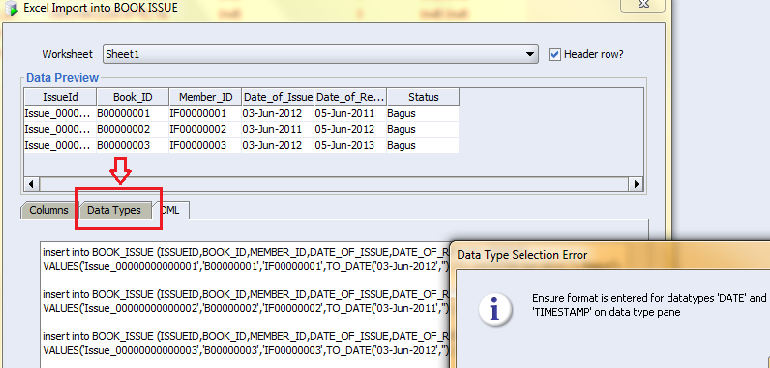Click the Data Type Selection Error title bar

[x=610, y=255]
